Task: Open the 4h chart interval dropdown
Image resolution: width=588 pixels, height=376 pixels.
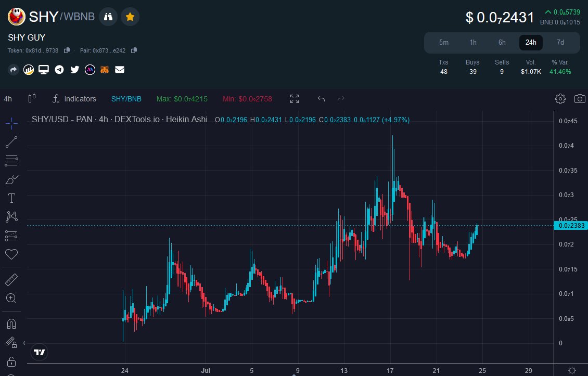Action: coord(8,99)
